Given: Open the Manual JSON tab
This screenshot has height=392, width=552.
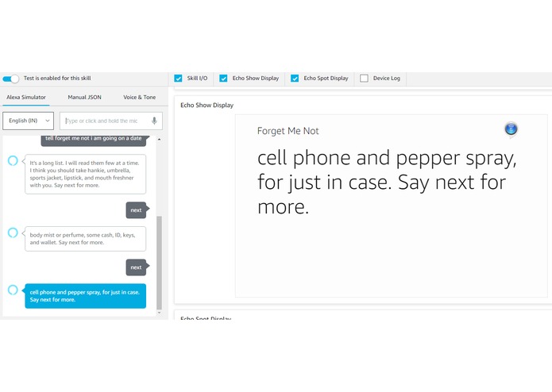Looking at the screenshot, I should (x=84, y=98).
